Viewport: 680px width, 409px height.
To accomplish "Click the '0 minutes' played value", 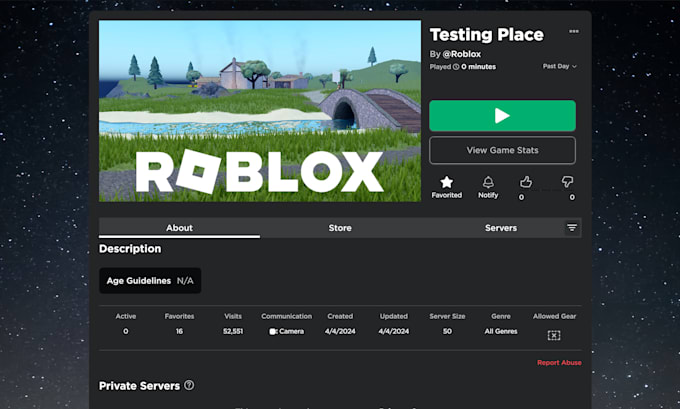I will tap(478, 67).
